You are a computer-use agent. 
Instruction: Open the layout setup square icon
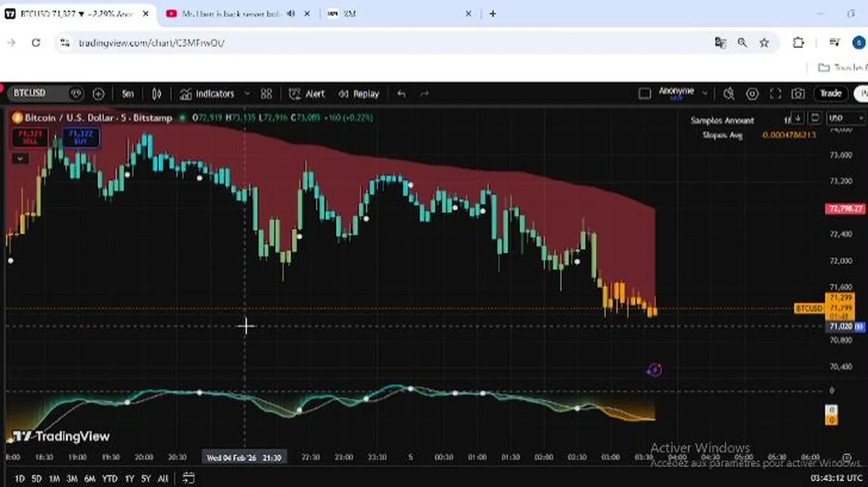[x=644, y=93]
